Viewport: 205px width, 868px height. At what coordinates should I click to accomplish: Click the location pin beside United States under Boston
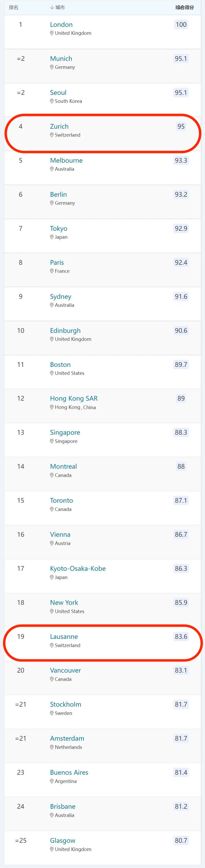[52, 373]
